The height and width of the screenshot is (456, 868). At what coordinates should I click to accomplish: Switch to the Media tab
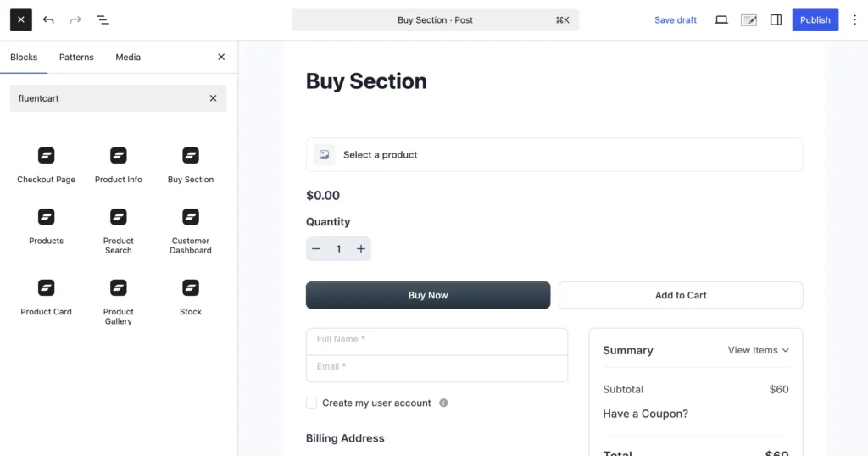(x=128, y=58)
